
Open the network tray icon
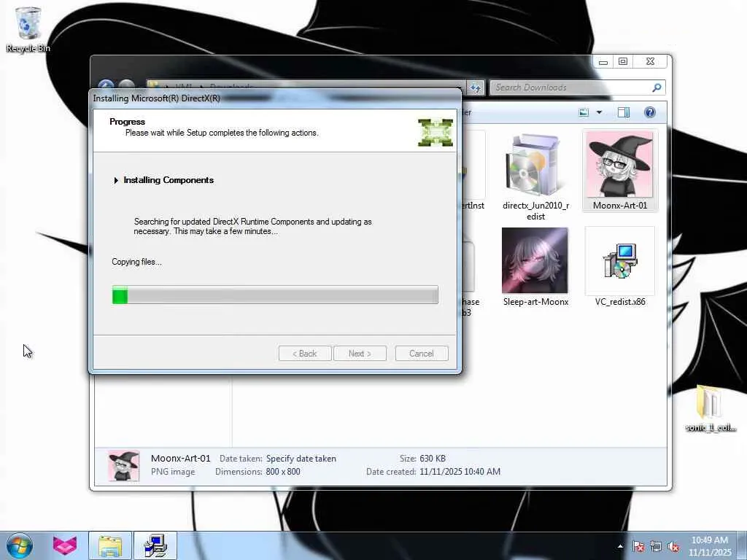pos(656,546)
